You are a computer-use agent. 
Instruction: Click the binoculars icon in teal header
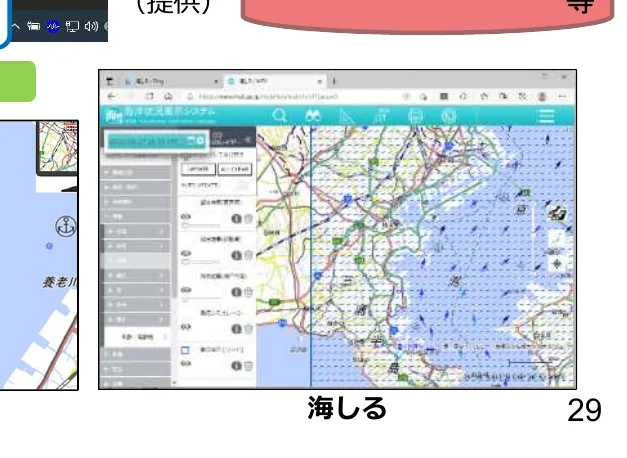tap(313, 116)
